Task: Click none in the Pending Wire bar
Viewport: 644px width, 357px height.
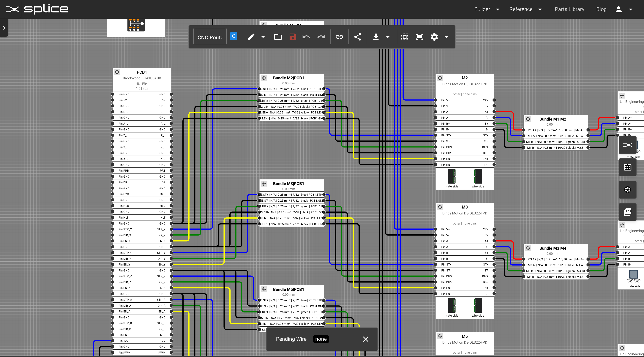Action: [x=321, y=339]
